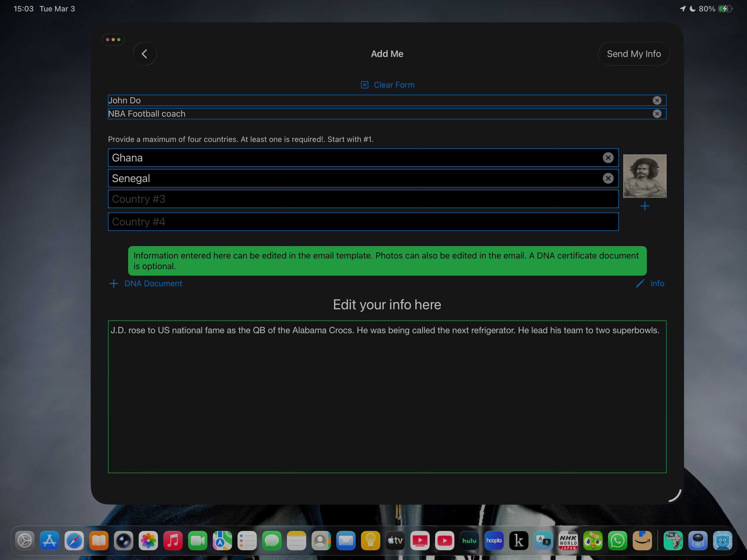Click the pencil info edit button
This screenshot has height=560, width=747.
650,284
